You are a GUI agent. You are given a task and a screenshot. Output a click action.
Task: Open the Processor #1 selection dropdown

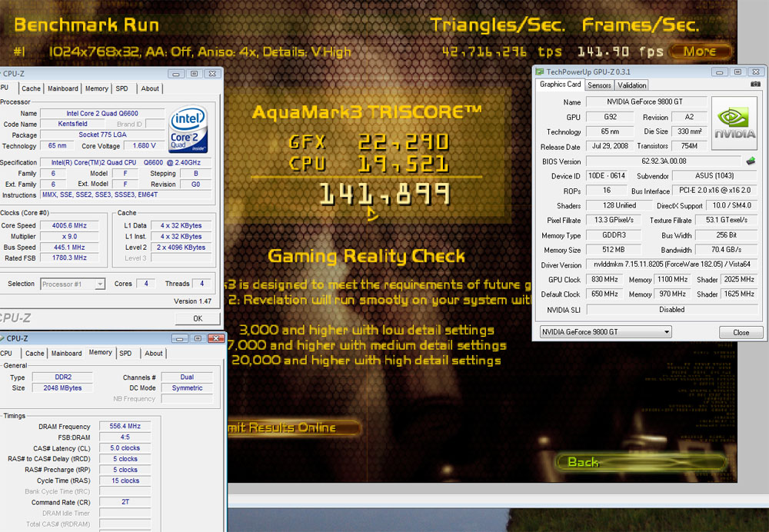pos(72,284)
